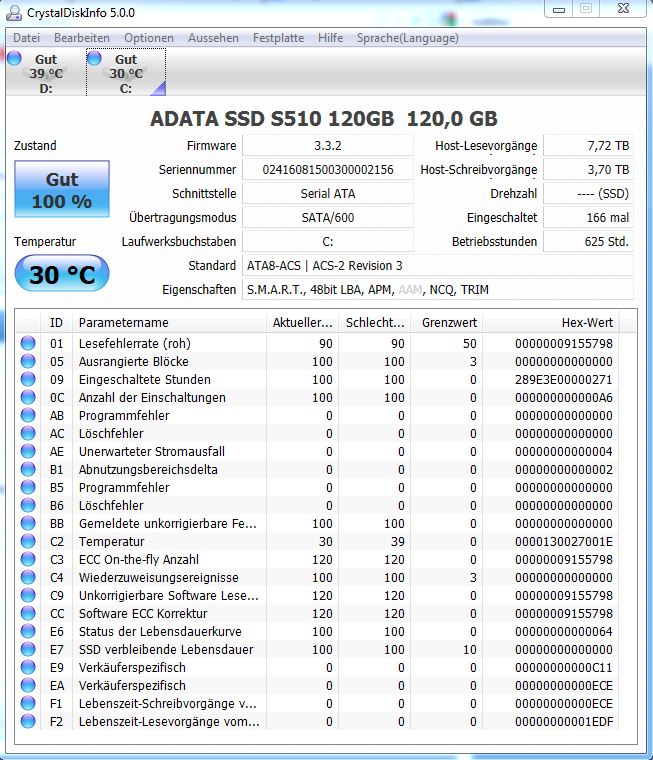Click status orb of Unkorrigierbare Software Lese... row
This screenshot has width=653, height=760.
pyautogui.click(x=28, y=595)
